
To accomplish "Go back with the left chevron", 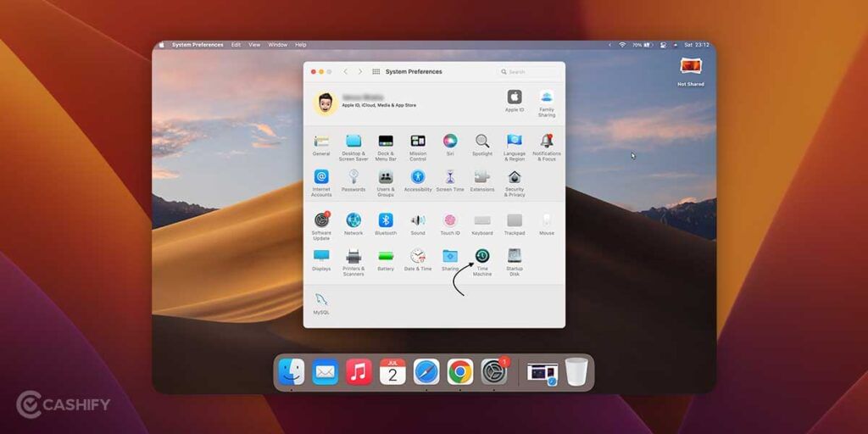I will tap(346, 71).
